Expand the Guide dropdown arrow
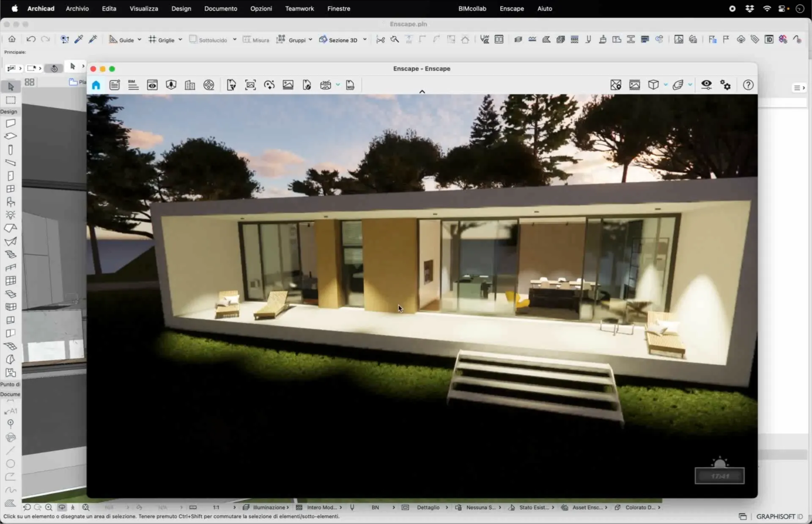This screenshot has height=524, width=812. click(140, 40)
